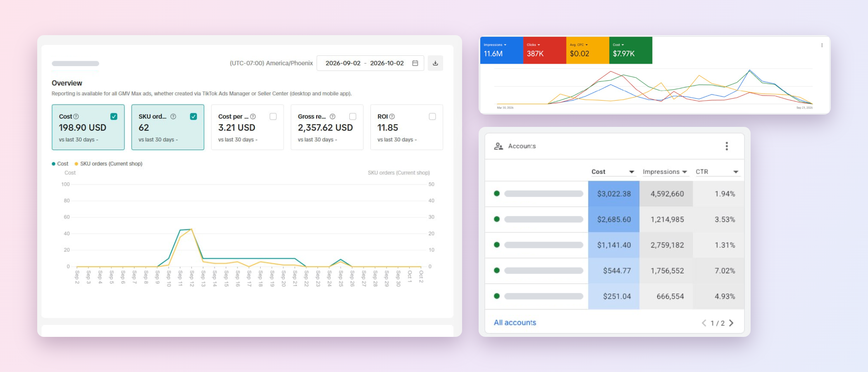Image resolution: width=868 pixels, height=372 pixels.
Task: Click the 7.02% CTR cell
Action: tap(718, 271)
